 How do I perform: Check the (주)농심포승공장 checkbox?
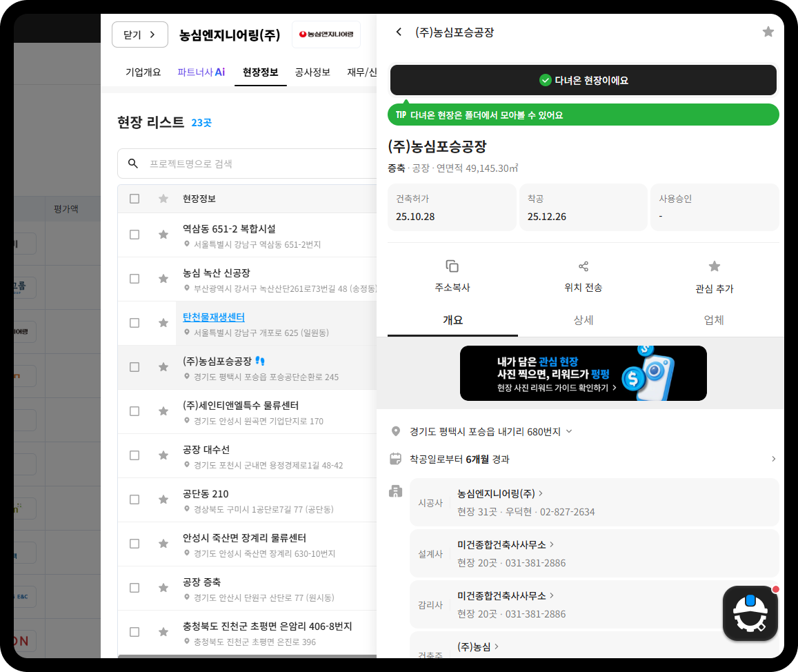(x=134, y=367)
